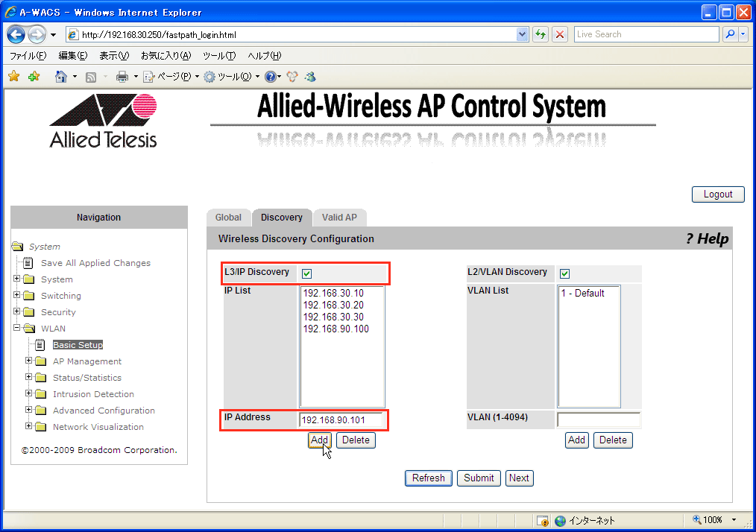The height and width of the screenshot is (532, 756).
Task: Click the Add to Favorites icon
Action: click(x=34, y=76)
